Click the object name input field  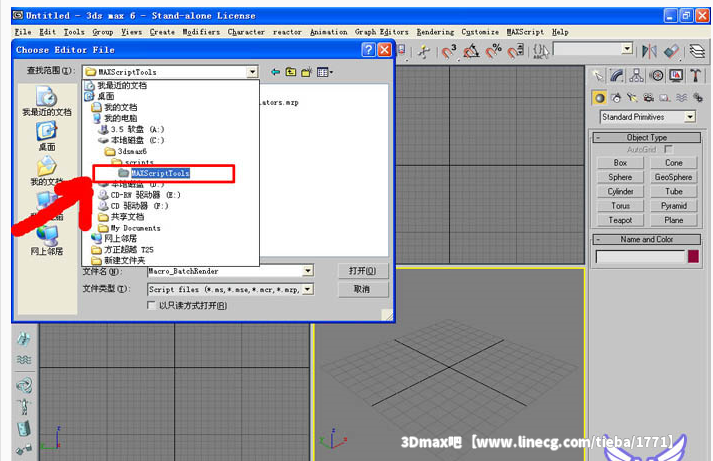click(x=640, y=257)
